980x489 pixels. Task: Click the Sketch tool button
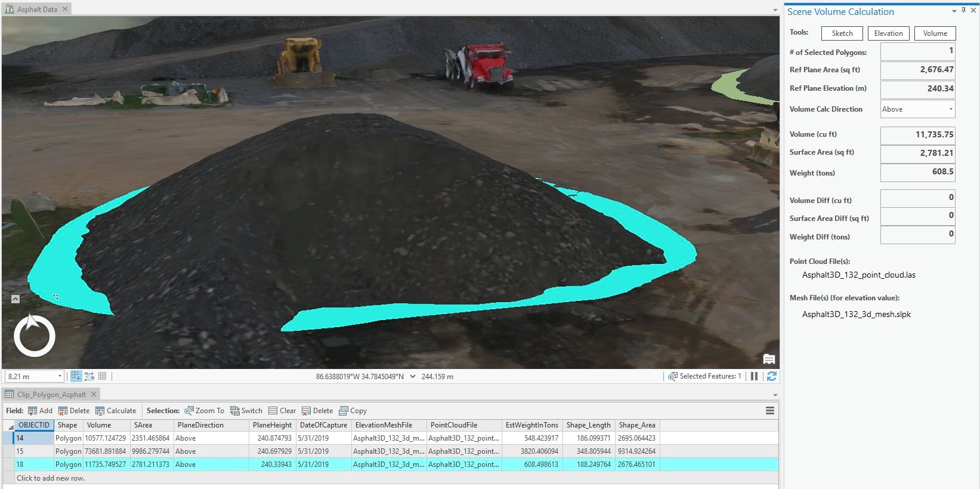point(842,33)
